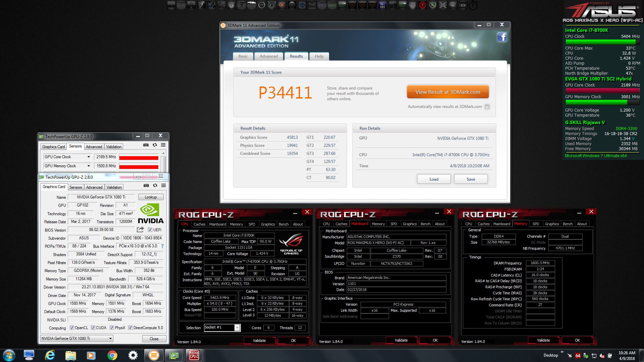Click the GPU Core Clock red sensor graph

tap(139, 157)
